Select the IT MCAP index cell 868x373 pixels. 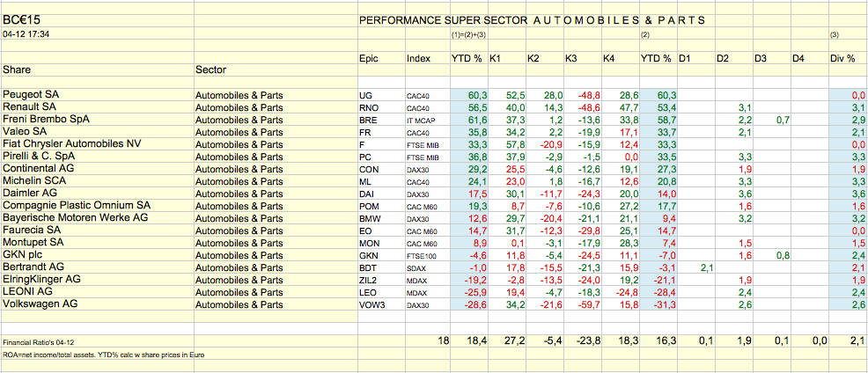pos(427,120)
